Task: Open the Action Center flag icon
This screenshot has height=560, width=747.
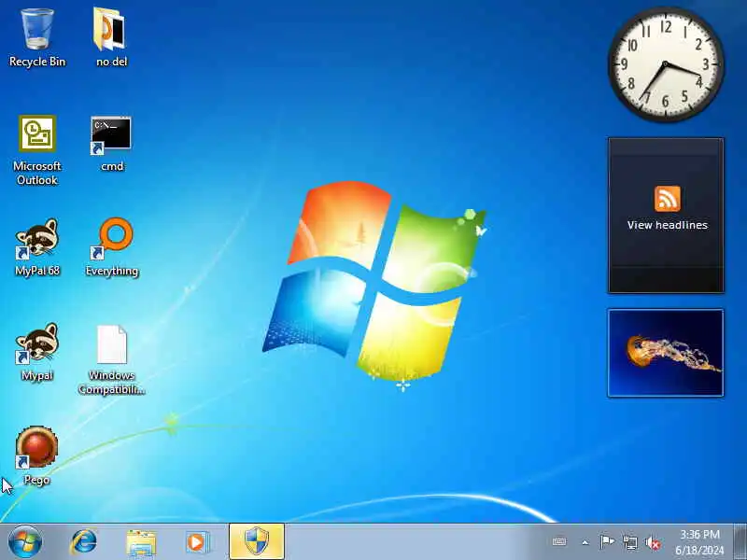Action: point(606,542)
